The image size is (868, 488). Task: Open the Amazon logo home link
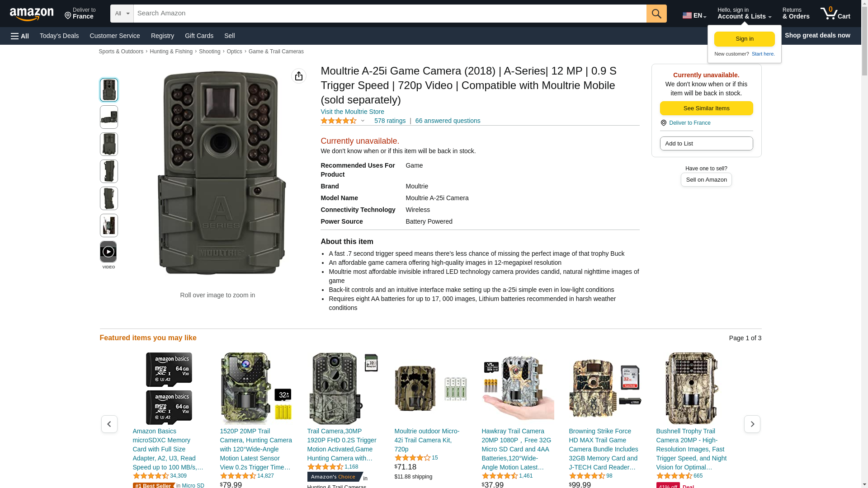coord(32,14)
